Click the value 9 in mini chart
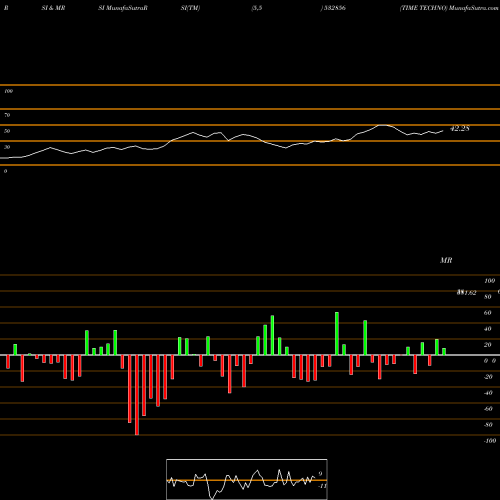 320,474
